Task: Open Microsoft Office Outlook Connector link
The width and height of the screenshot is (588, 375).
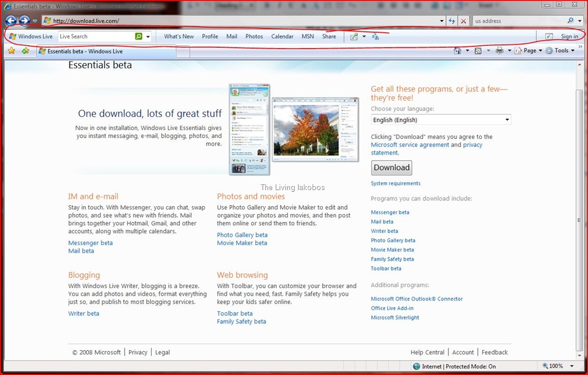Action: tap(417, 299)
